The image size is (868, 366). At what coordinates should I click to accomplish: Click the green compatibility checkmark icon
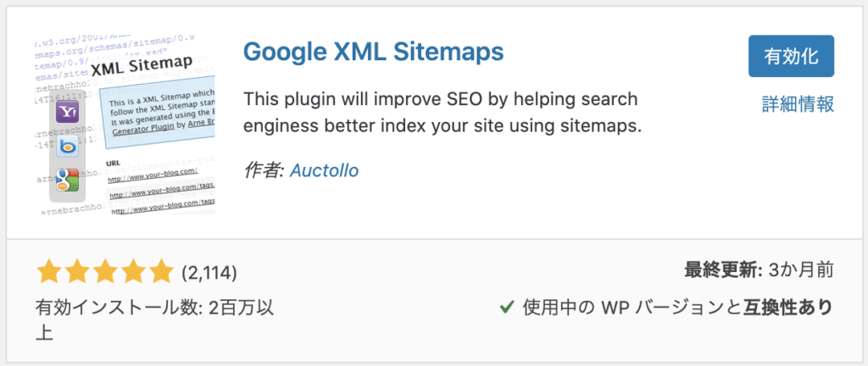click(x=507, y=307)
